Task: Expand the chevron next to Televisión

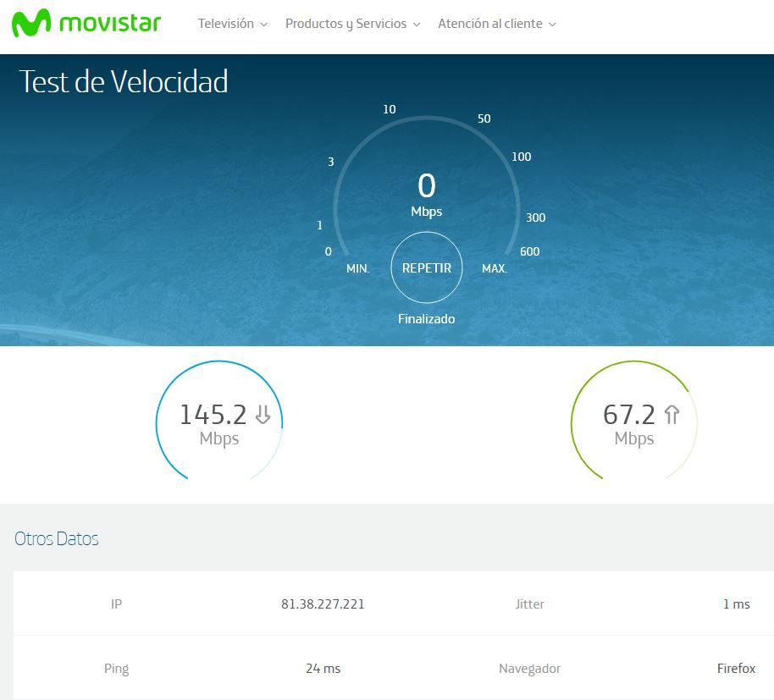Action: [x=264, y=25]
